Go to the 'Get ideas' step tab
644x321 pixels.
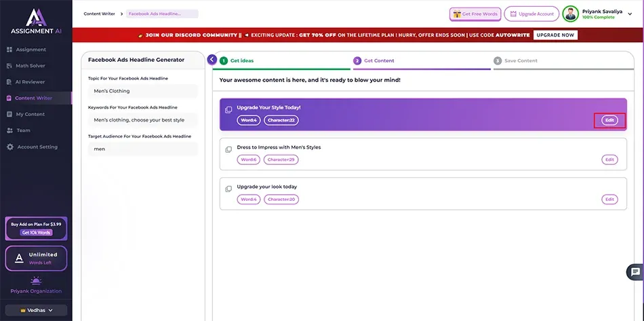(x=241, y=61)
